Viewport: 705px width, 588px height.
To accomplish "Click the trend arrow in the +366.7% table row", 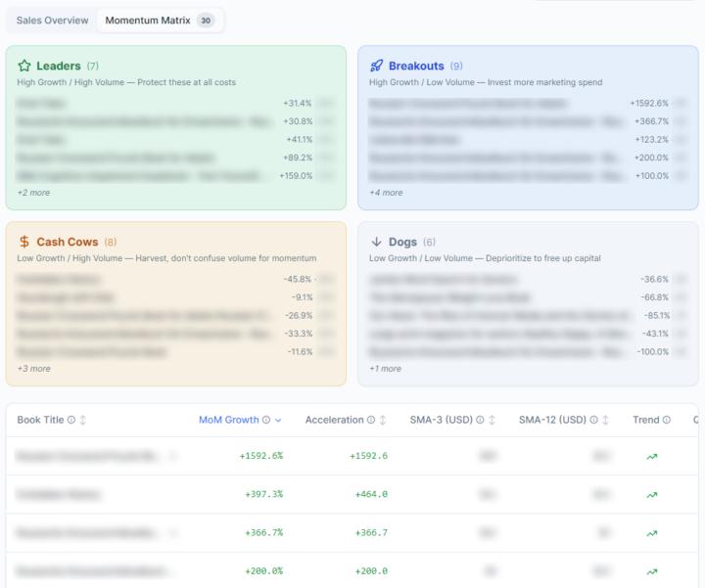I will [x=652, y=533].
